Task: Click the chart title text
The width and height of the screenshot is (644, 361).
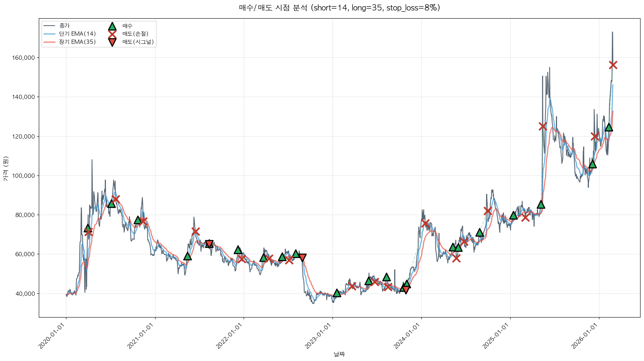Action: (x=339, y=8)
